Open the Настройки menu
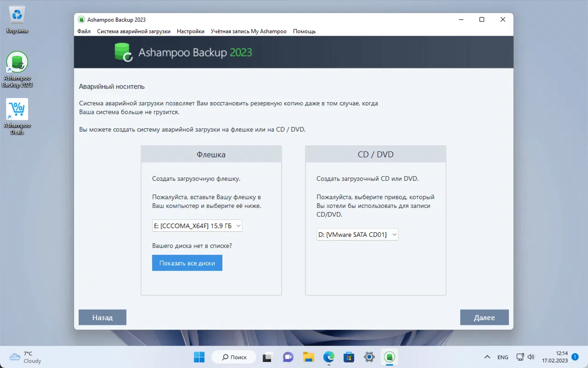The height and width of the screenshot is (368, 588). (191, 31)
